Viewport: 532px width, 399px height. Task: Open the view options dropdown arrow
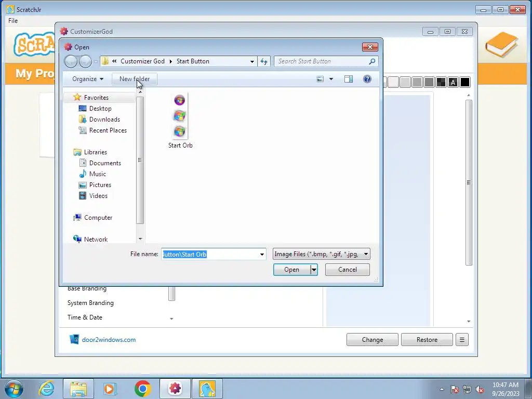tap(331, 79)
